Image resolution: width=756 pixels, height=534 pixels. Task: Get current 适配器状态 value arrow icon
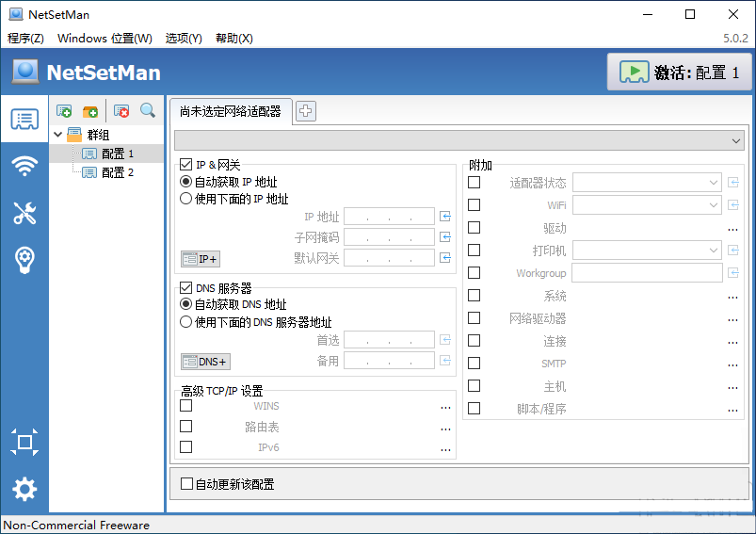pos(733,183)
